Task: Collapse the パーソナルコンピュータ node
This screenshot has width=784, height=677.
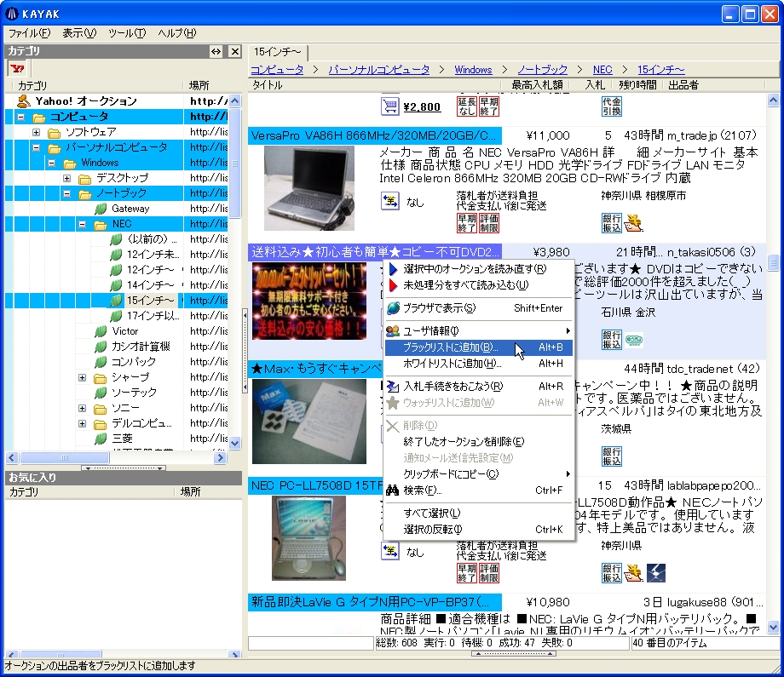Action: [37, 148]
